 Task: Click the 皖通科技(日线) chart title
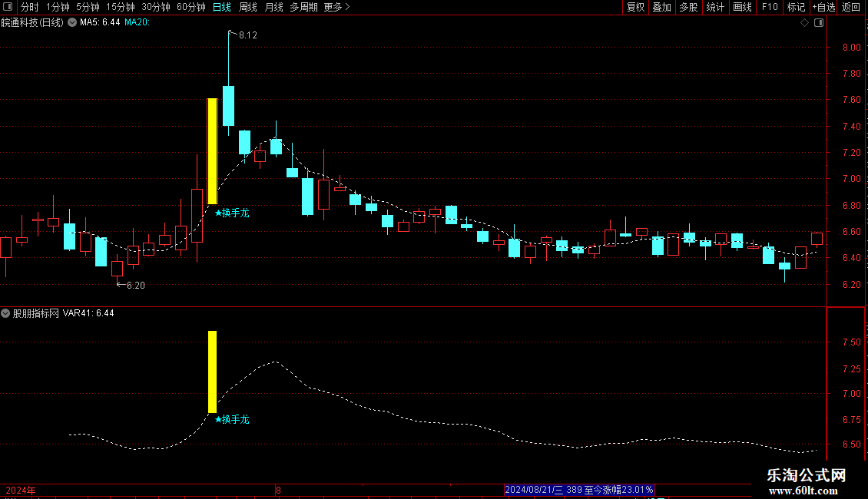pos(32,22)
